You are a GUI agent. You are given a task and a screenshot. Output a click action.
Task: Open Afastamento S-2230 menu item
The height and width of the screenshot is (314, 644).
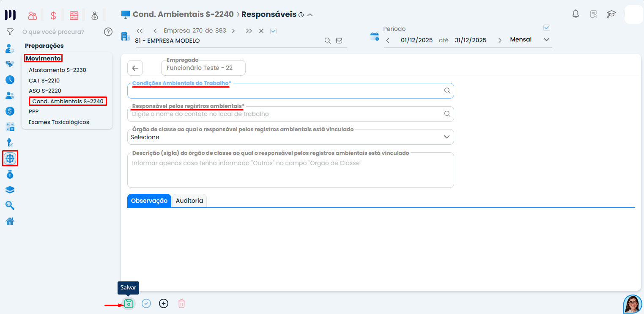coord(58,70)
